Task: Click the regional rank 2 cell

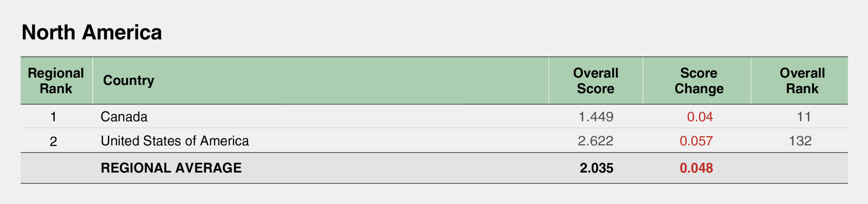Action: pos(53,141)
